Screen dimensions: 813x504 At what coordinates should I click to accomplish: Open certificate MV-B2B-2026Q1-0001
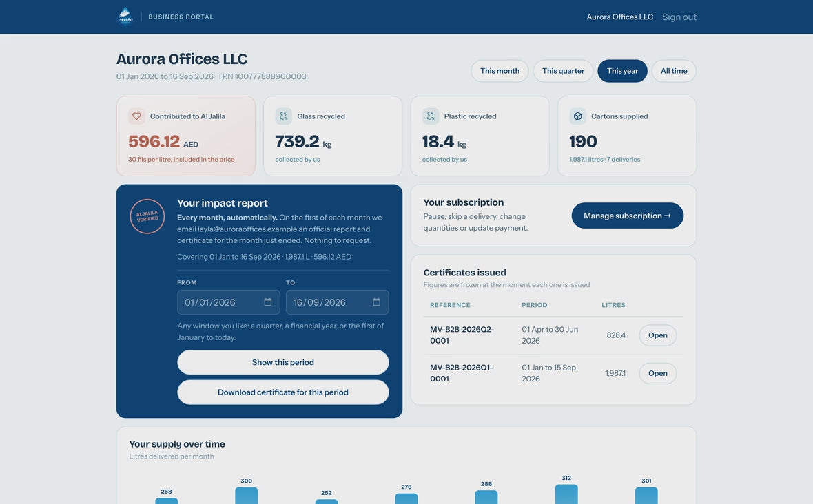[657, 373]
